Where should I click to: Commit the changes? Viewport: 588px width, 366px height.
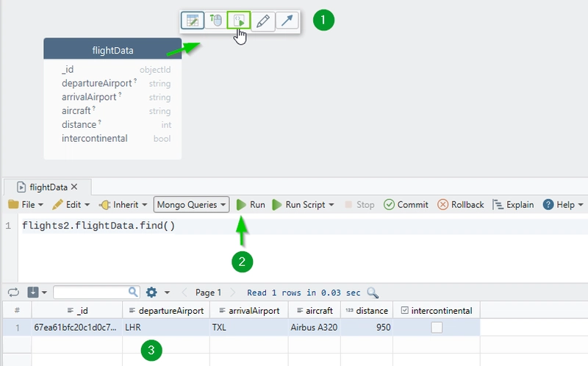point(406,205)
